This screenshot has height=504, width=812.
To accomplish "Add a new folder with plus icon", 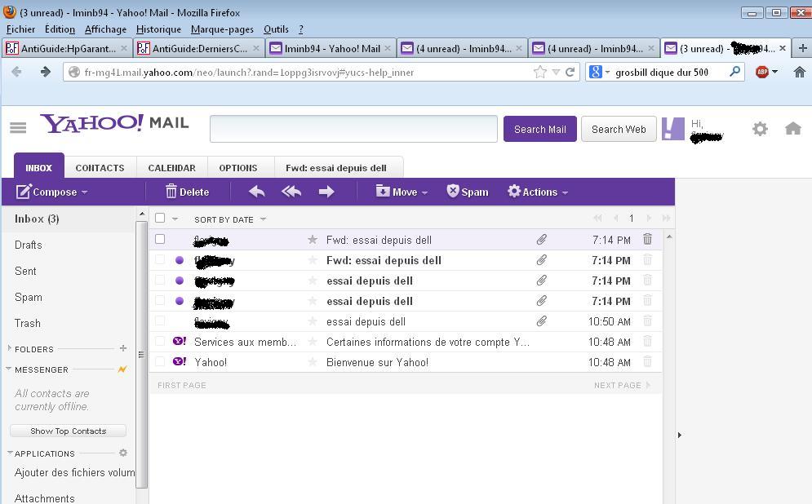I will 122,348.
